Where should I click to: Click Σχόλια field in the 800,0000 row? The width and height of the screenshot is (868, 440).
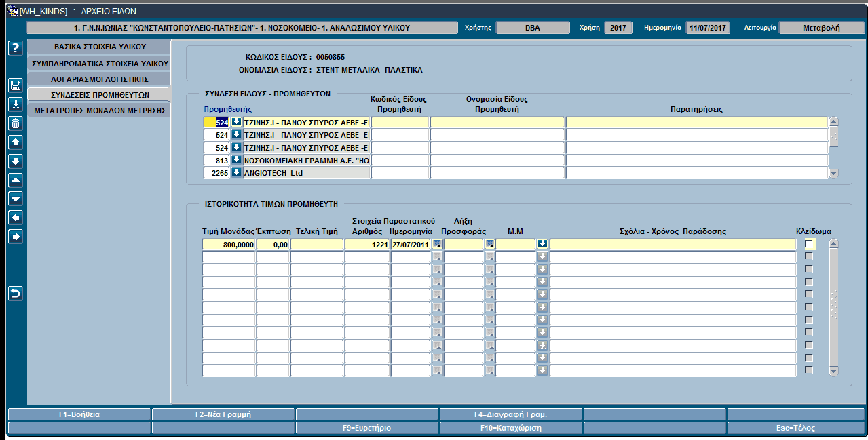[x=673, y=244]
